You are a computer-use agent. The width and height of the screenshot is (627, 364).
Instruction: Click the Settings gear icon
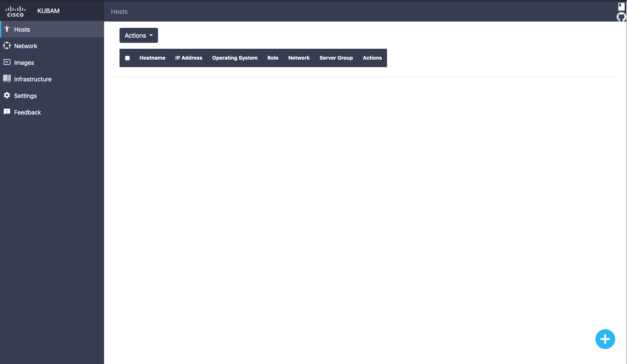pos(7,95)
